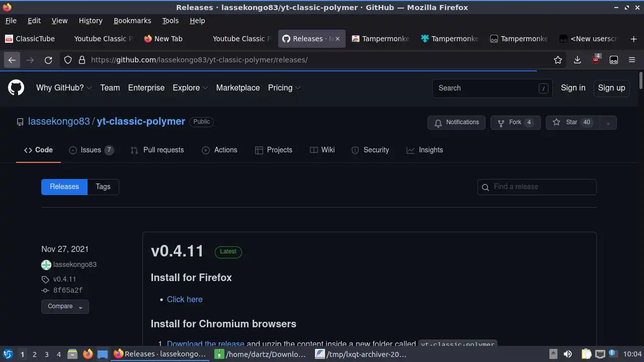The width and height of the screenshot is (644, 362).
Task: Click the tag icon beside v0.4.11
Action: coord(45,280)
